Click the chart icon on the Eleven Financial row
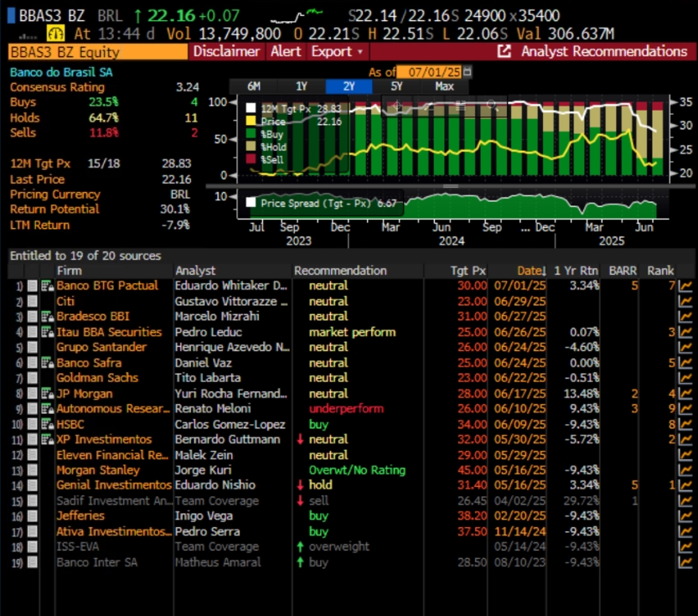 click(x=685, y=455)
